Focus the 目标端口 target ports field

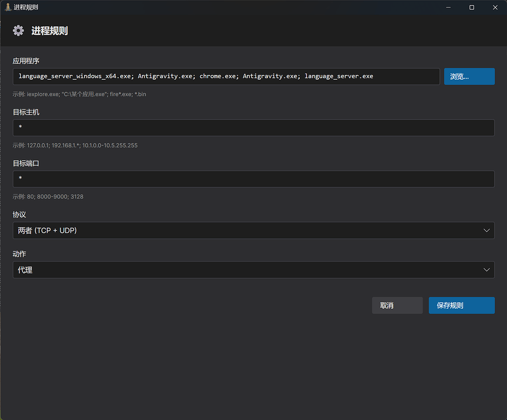click(x=253, y=179)
